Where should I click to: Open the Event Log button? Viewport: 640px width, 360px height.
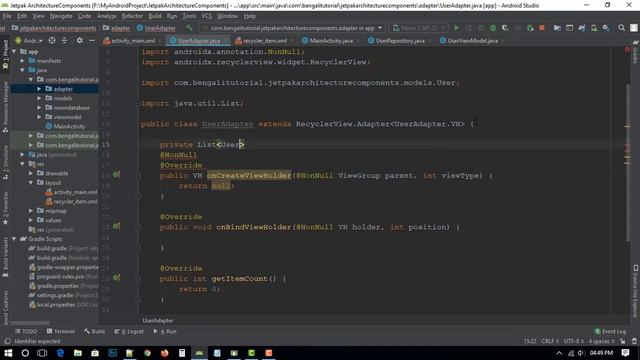(610, 331)
